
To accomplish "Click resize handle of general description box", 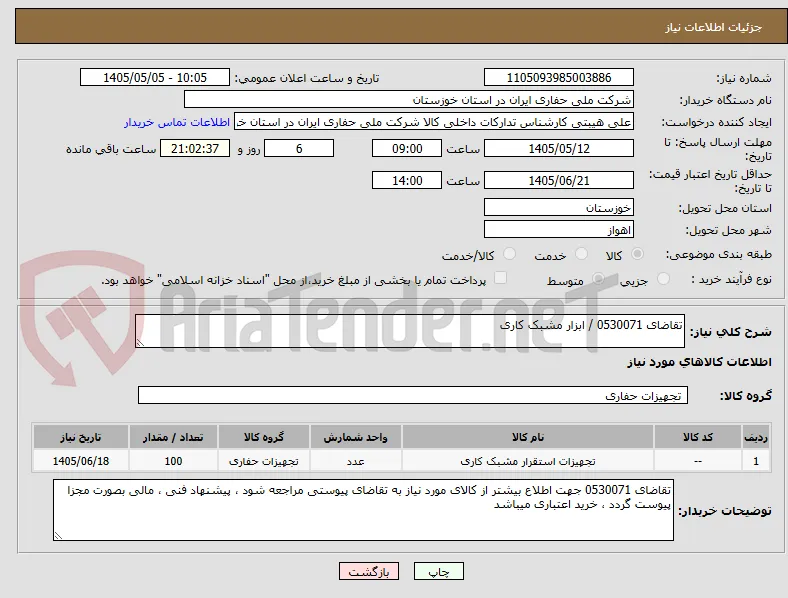I will click(140, 343).
